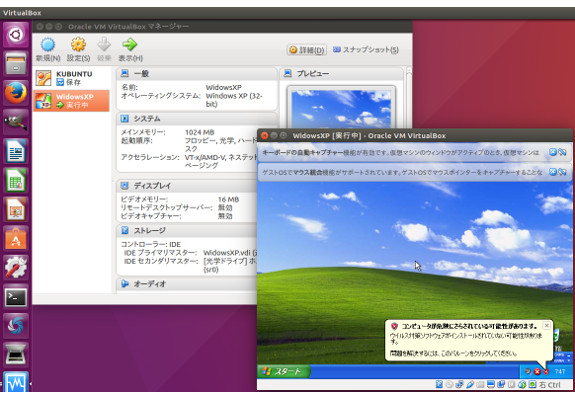Click the VM preview thumbnail image
The height and width of the screenshot is (400, 575).
pos(341,109)
